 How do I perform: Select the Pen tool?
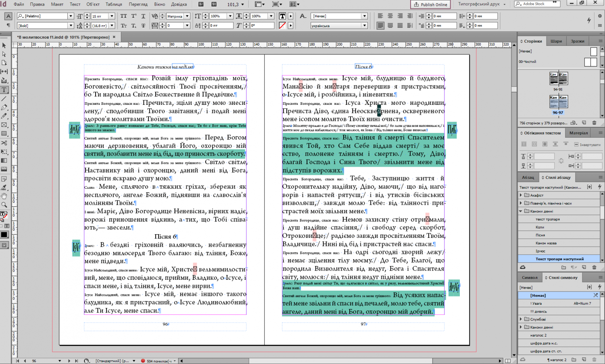pyautogui.click(x=4, y=107)
